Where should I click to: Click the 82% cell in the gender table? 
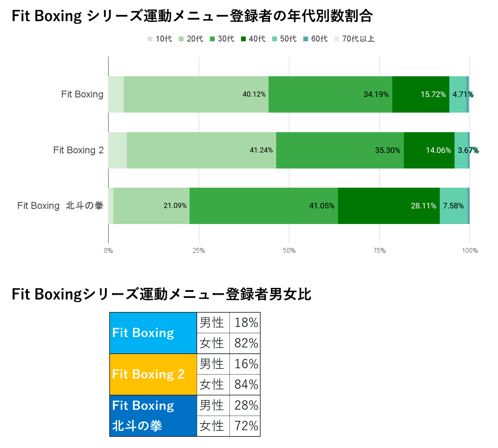pos(245,343)
